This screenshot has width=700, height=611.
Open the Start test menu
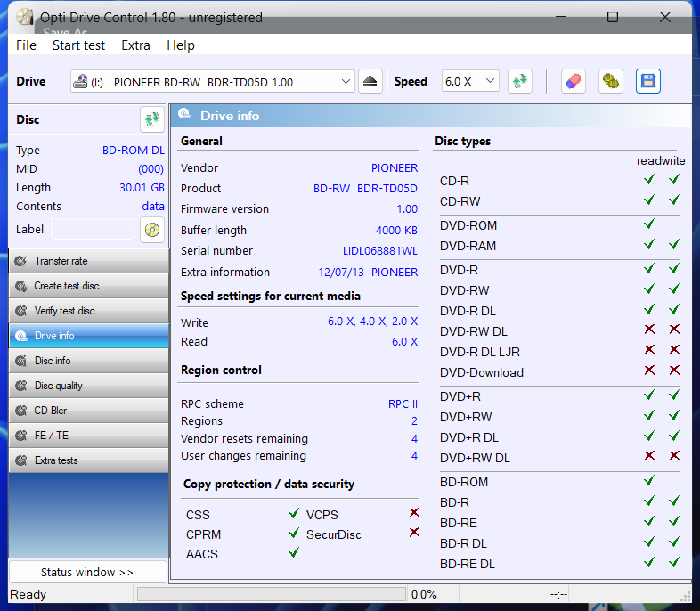pos(78,45)
